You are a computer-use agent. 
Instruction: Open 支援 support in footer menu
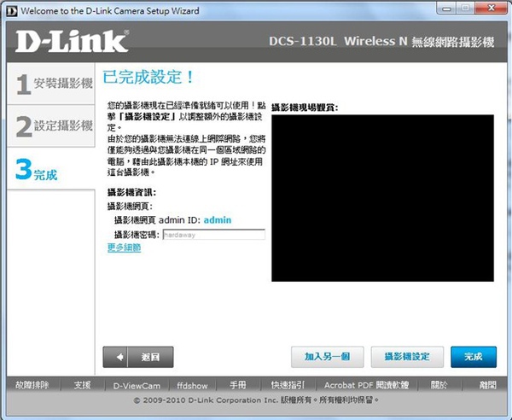click(x=82, y=385)
